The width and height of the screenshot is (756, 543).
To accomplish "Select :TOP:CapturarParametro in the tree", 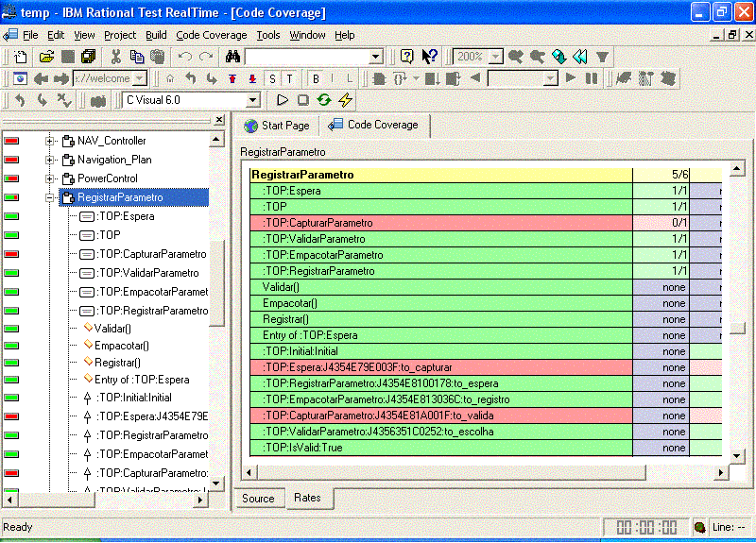I will click(x=151, y=254).
